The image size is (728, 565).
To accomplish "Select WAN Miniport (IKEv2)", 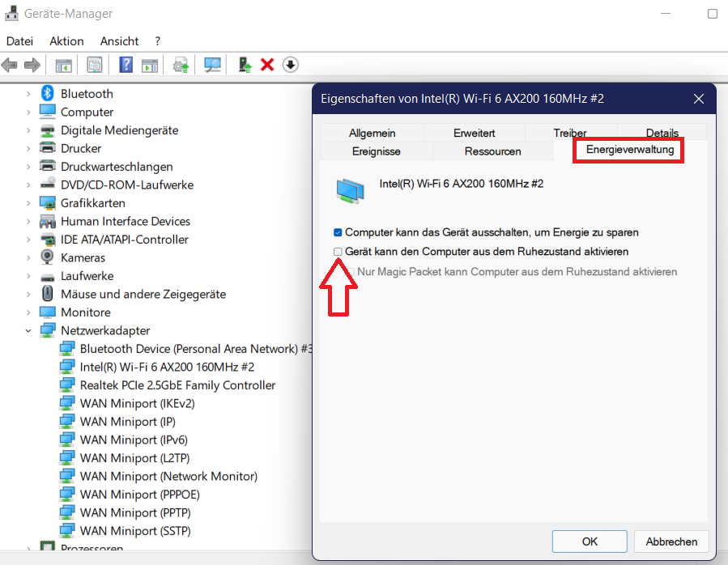I will [137, 403].
